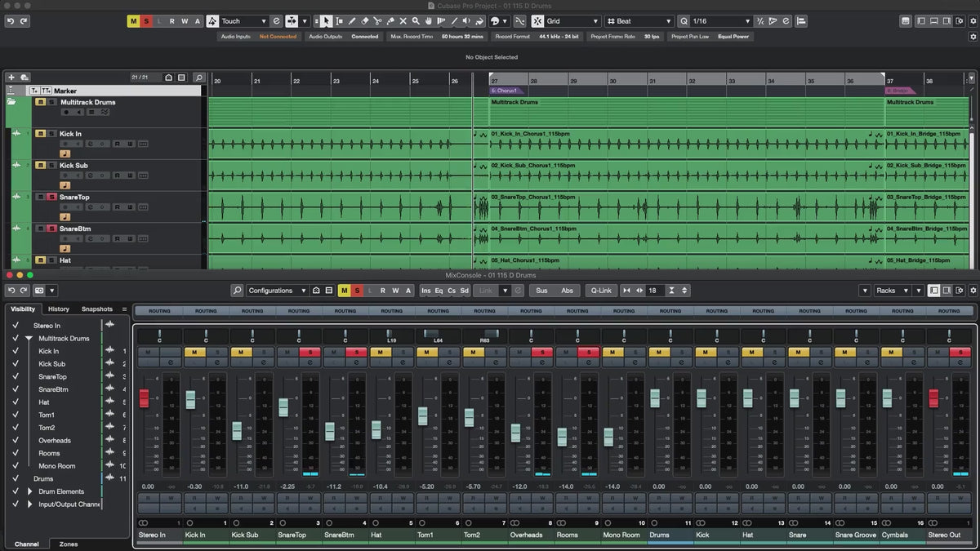The width and height of the screenshot is (980, 551).
Task: Switch to the History tab
Action: pos(59,309)
